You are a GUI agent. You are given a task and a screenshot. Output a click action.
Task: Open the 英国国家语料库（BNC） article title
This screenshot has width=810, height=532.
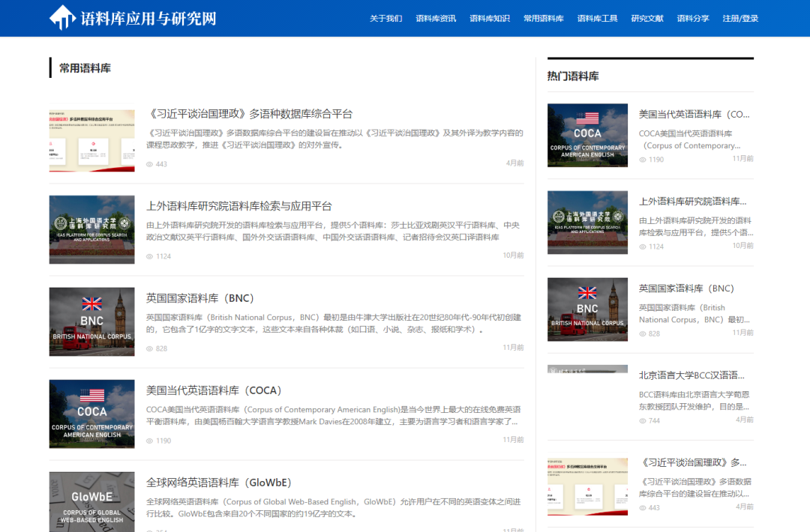(x=199, y=297)
